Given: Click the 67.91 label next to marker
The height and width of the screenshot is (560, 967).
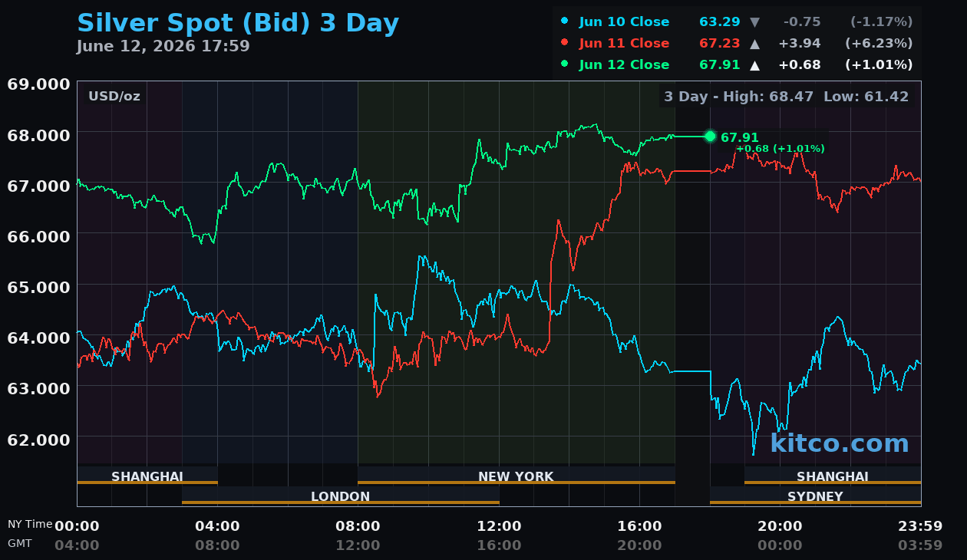Looking at the screenshot, I should pos(740,138).
